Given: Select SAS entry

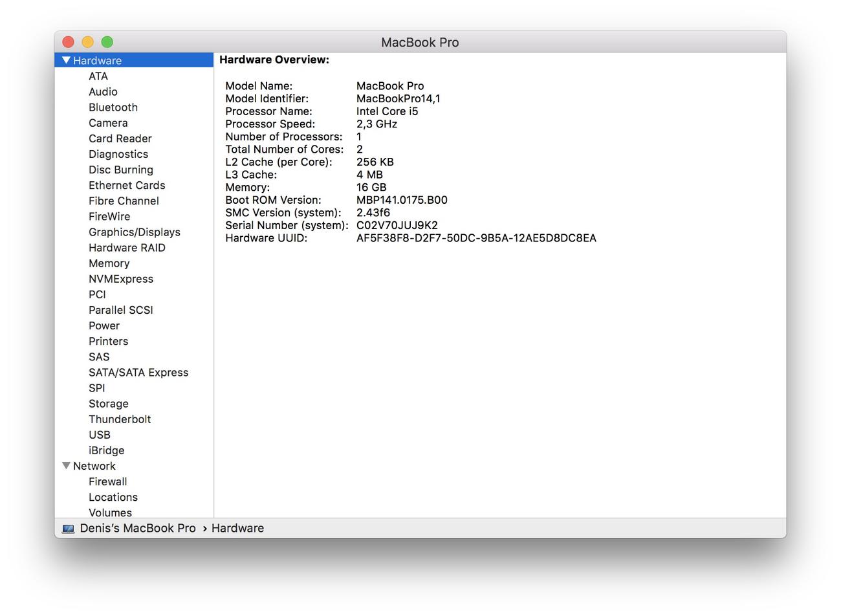Looking at the screenshot, I should (99, 357).
